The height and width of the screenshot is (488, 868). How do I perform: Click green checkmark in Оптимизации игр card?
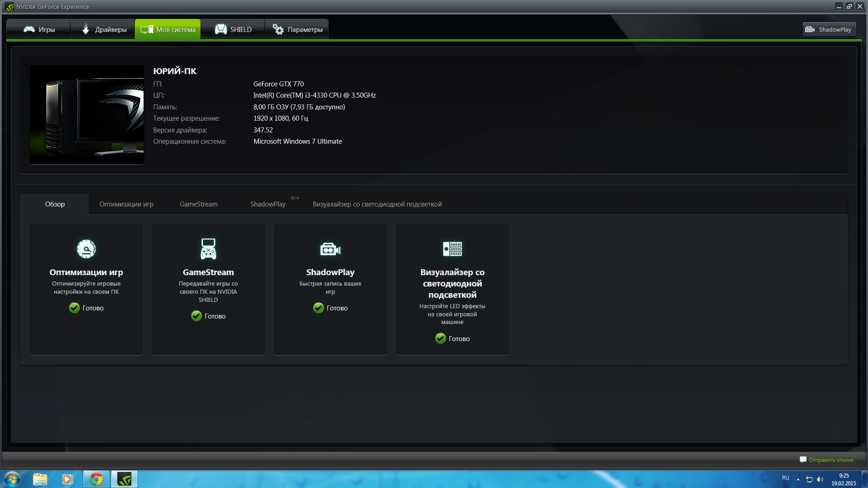[75, 308]
